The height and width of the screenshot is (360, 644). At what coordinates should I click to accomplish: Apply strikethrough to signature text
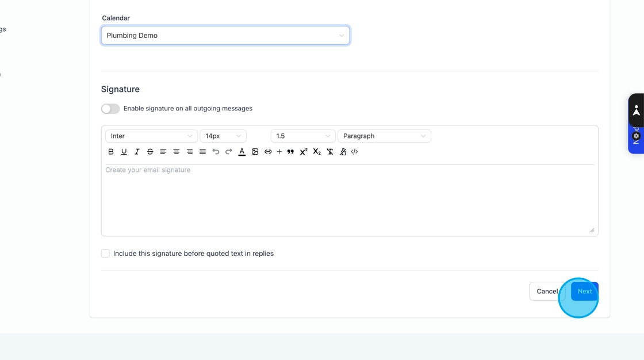tap(150, 152)
